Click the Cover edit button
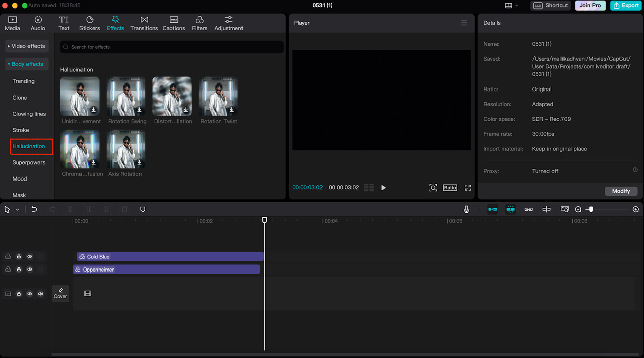644x358 pixels. click(60, 293)
